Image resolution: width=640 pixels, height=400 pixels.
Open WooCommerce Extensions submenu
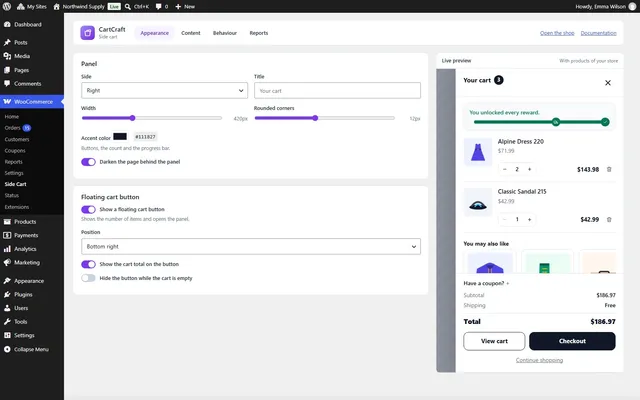coord(17,207)
